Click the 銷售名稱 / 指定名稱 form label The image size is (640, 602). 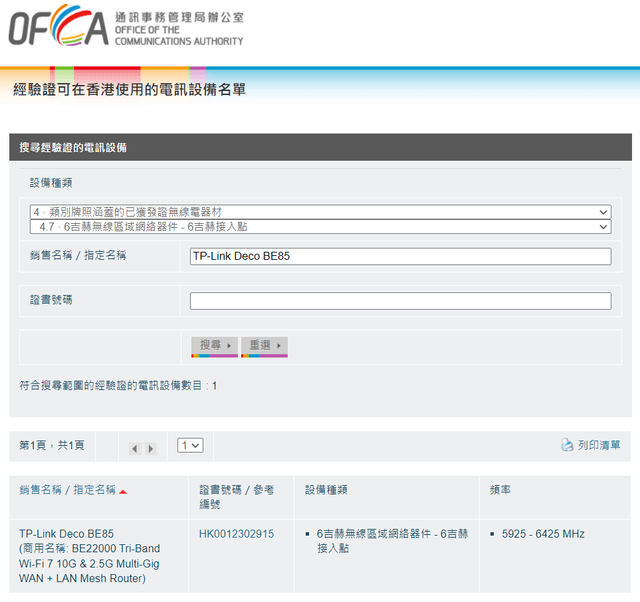tap(78, 255)
